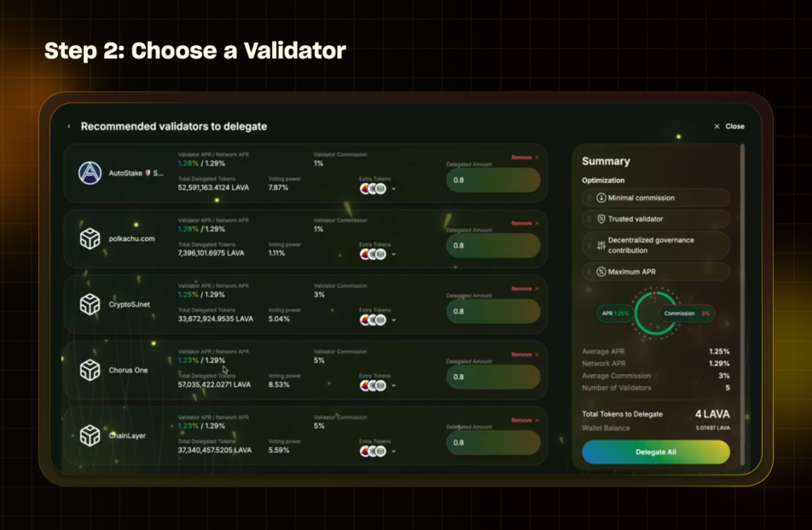Select Minimal commission optimization
Screen dimensions: 812x530
point(656,198)
